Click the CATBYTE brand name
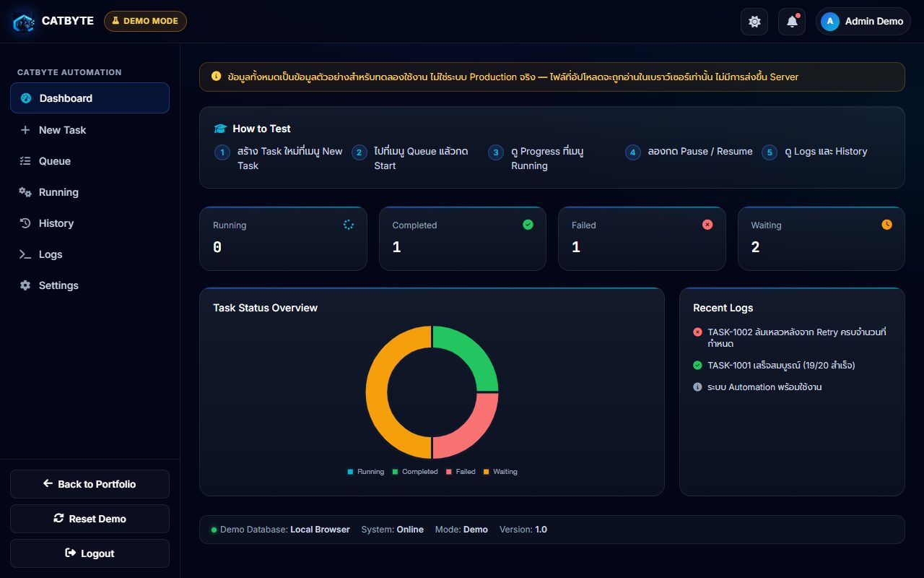This screenshot has width=924, height=578. coord(68,21)
